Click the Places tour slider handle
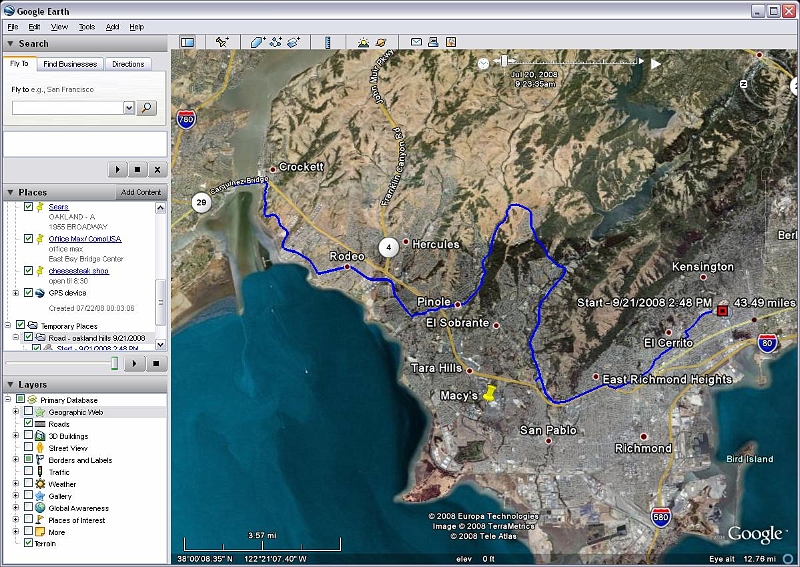This screenshot has height=567, width=800. [x=114, y=363]
